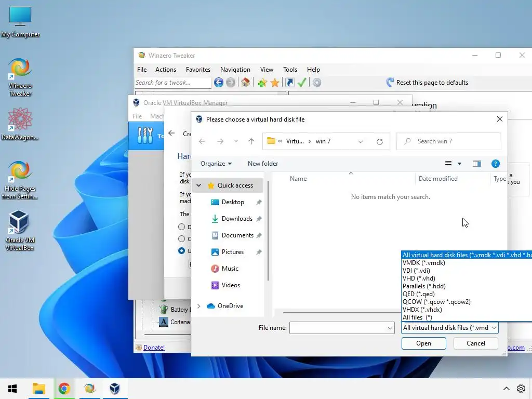532x399 pixels.
Task: Open Oracle VM VirtualBox desktop shortcut
Action: click(19, 231)
